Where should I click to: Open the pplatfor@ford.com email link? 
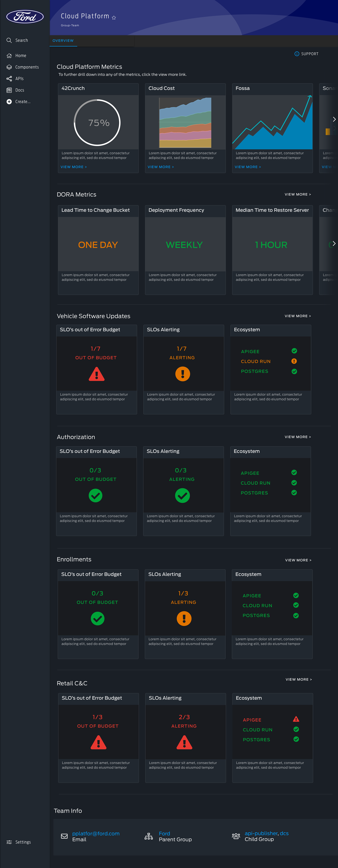pyautogui.click(x=96, y=833)
